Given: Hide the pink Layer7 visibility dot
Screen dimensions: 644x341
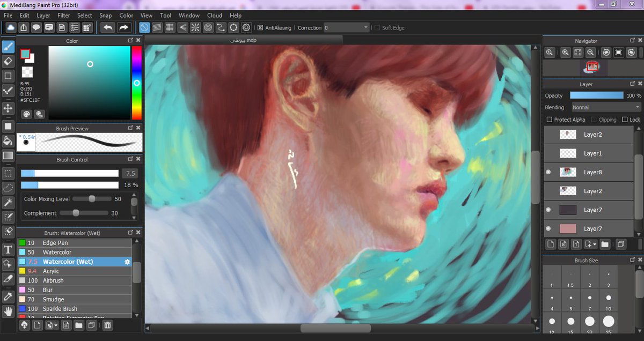Looking at the screenshot, I should 548,228.
